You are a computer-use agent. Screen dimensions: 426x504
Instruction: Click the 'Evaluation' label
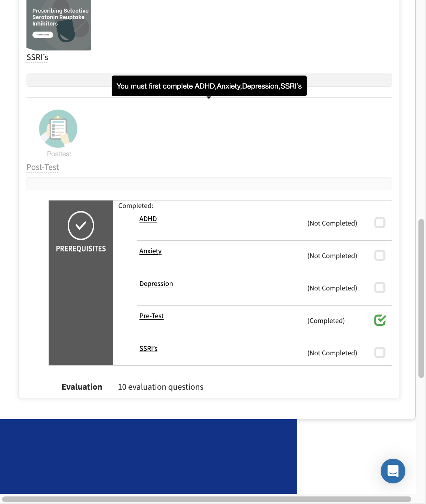(82, 387)
